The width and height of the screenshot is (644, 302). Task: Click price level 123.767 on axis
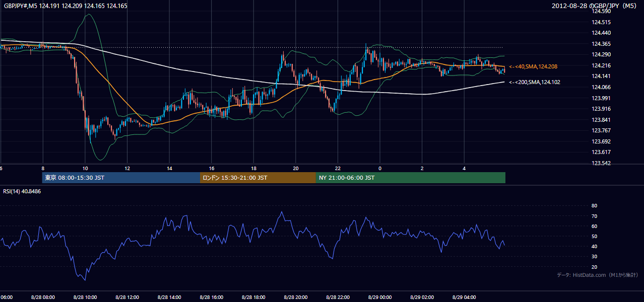(601, 130)
